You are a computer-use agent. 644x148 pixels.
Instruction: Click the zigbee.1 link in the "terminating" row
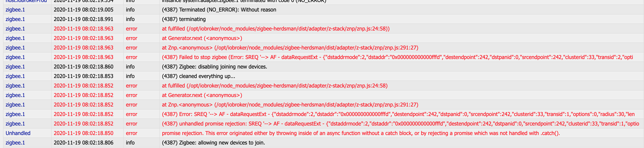[x=15, y=19]
